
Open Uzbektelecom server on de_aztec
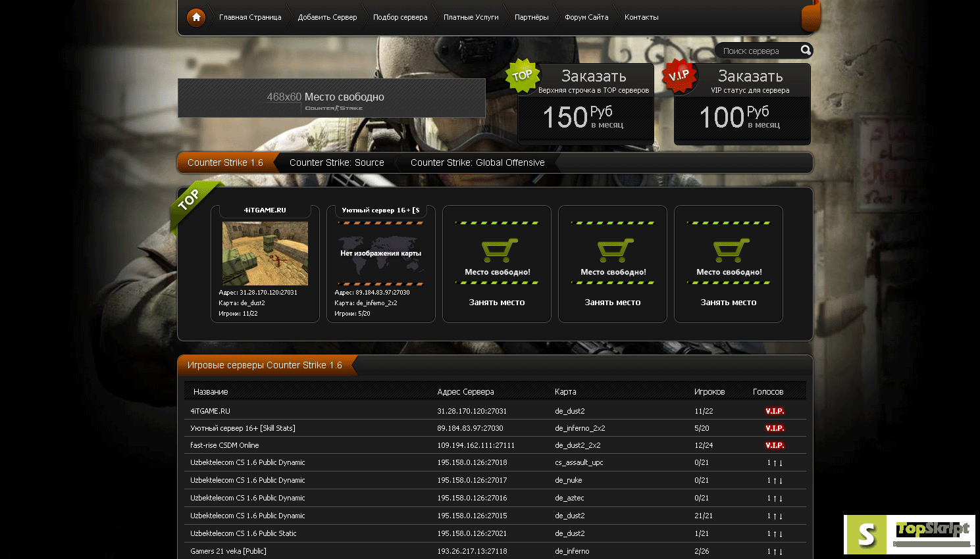point(247,498)
